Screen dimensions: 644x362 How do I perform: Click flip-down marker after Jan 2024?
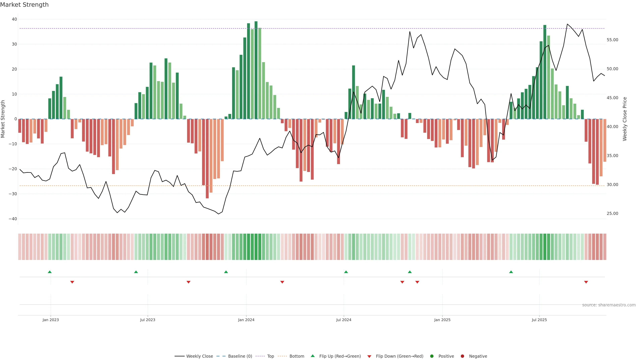point(282,282)
